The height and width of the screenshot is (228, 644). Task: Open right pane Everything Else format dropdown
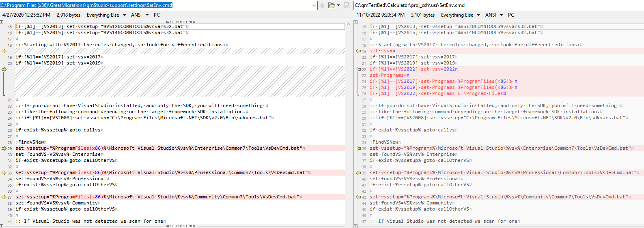click(478, 15)
